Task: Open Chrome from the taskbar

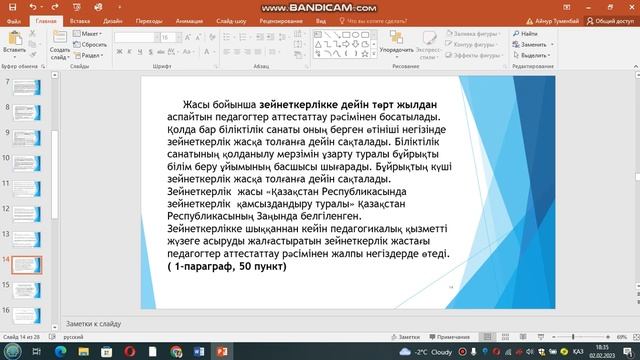Action: (x=176, y=351)
